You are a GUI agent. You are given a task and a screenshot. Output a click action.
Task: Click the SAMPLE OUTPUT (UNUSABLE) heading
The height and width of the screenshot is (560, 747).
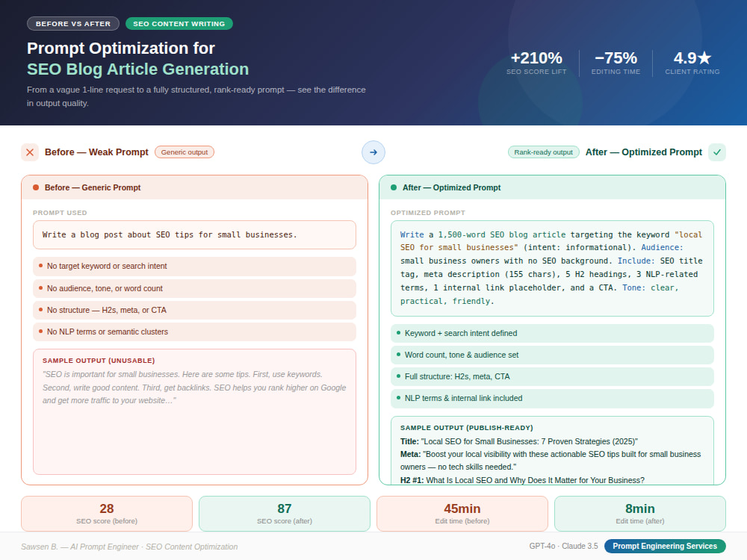(x=99, y=361)
